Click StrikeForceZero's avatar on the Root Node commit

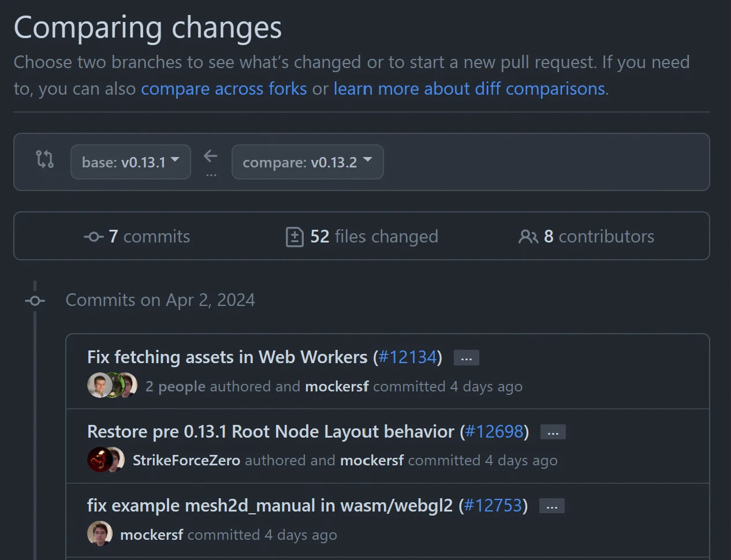tap(99, 460)
